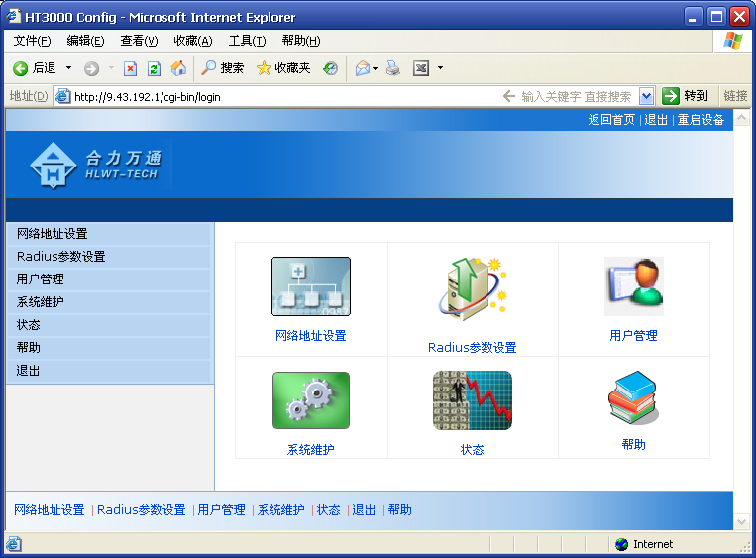Click the Internet zone globe in status bar
Screen dimensions: 756x558
coord(622,544)
